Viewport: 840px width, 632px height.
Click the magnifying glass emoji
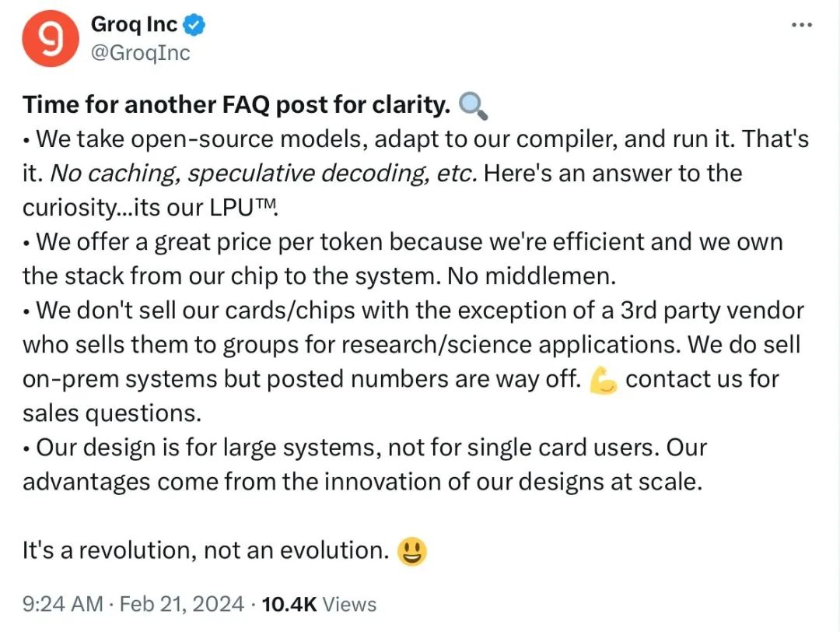pos(474,106)
